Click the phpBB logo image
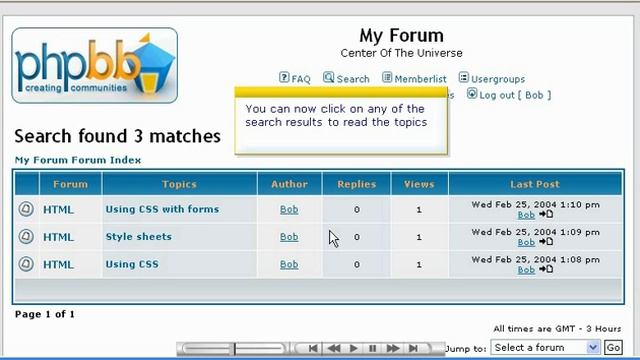Screen dimensions: 640x360 coord(95,65)
